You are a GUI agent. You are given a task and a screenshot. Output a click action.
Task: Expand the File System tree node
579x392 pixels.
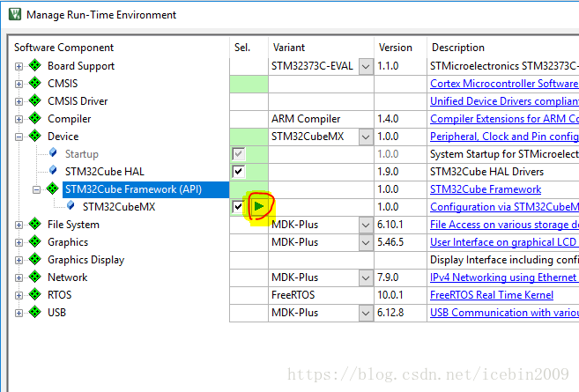click(x=19, y=225)
